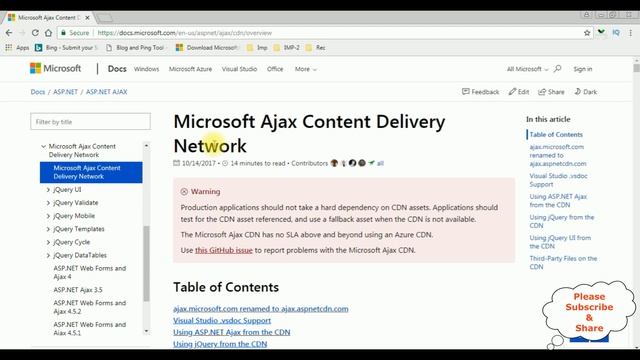The height and width of the screenshot is (360, 640).
Task: Expand the jQuery Templates tree node
Action: pos(48,229)
